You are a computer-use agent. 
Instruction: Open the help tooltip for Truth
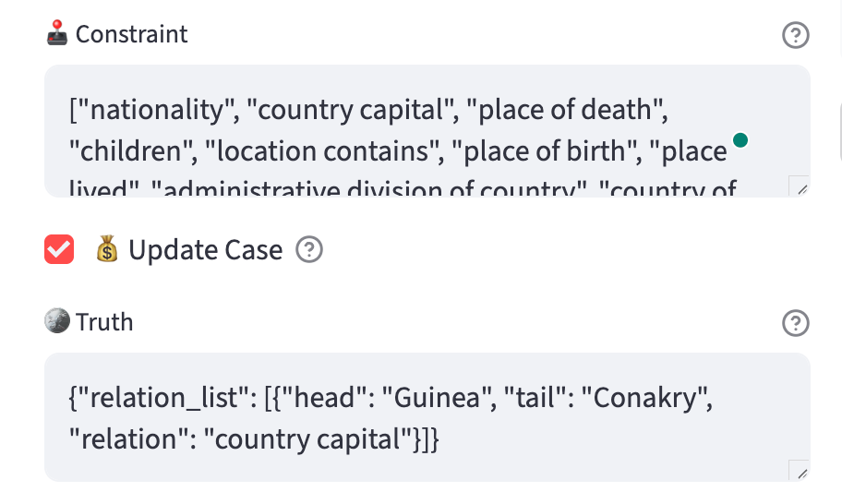[x=795, y=323]
